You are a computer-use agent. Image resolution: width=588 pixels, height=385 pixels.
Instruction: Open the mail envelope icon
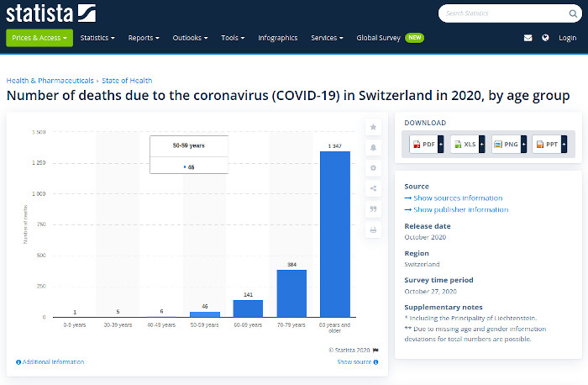[528, 38]
